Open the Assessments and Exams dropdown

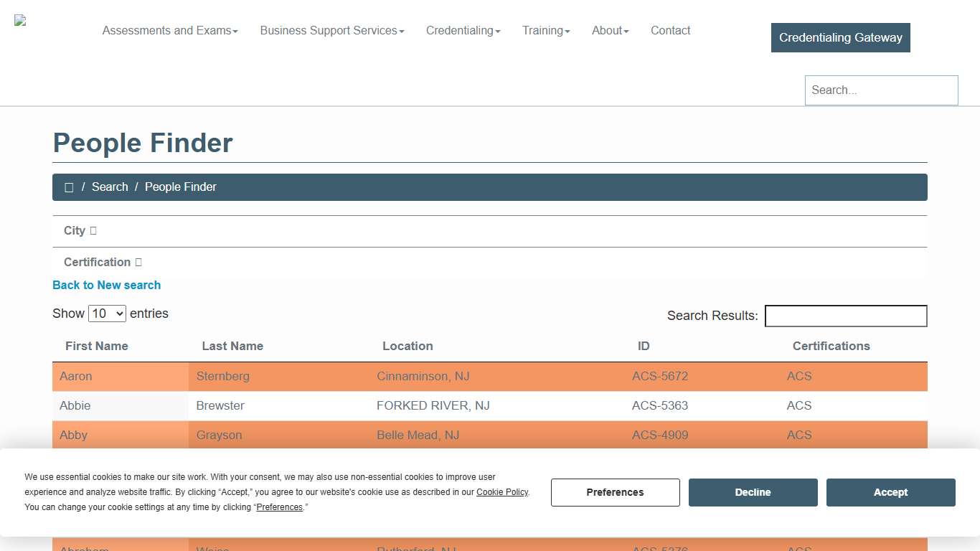pyautogui.click(x=169, y=30)
